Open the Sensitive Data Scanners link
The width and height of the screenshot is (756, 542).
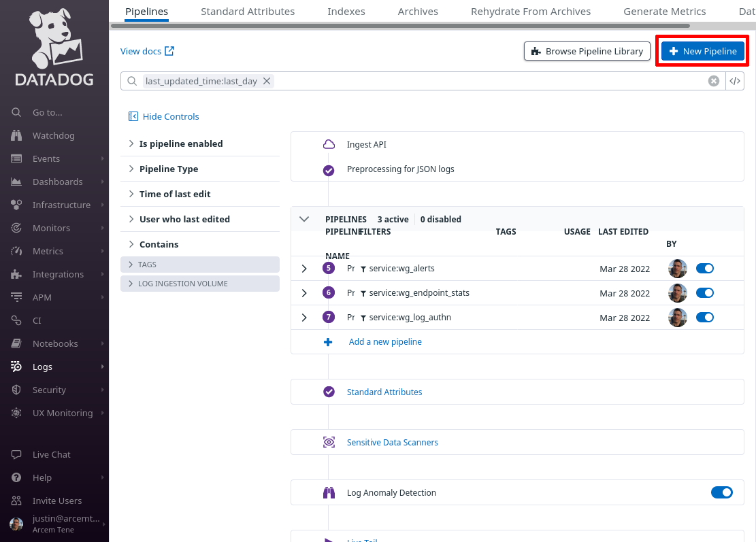393,442
